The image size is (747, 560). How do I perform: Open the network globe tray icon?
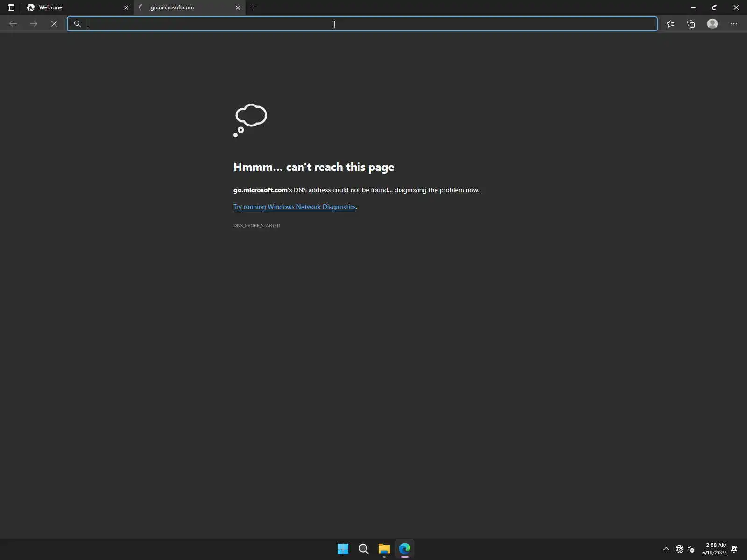679,549
